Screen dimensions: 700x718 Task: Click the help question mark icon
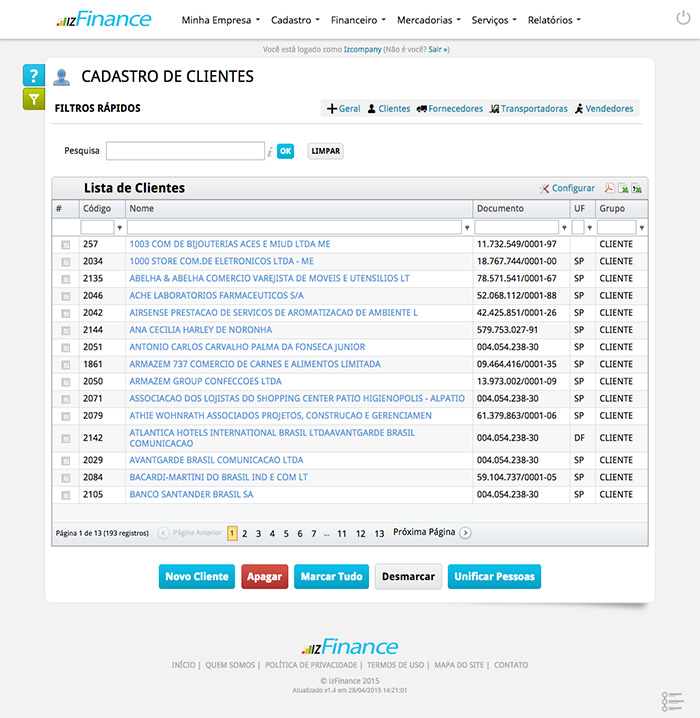34,76
